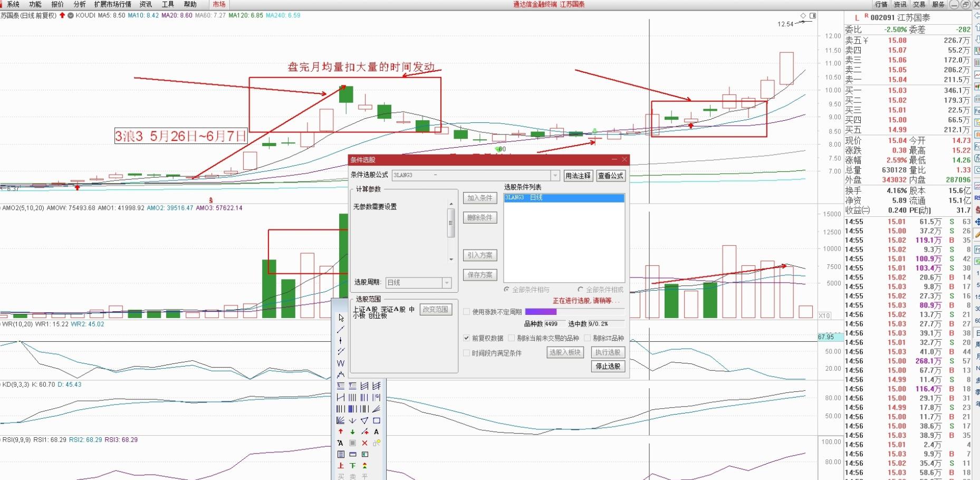The width and height of the screenshot is (980, 480).
Task: Open the 分析 menu
Action: (80, 4)
